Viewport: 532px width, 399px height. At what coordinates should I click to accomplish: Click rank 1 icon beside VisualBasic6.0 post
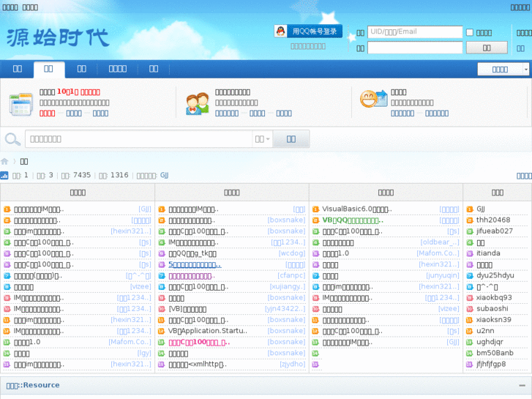coord(315,209)
